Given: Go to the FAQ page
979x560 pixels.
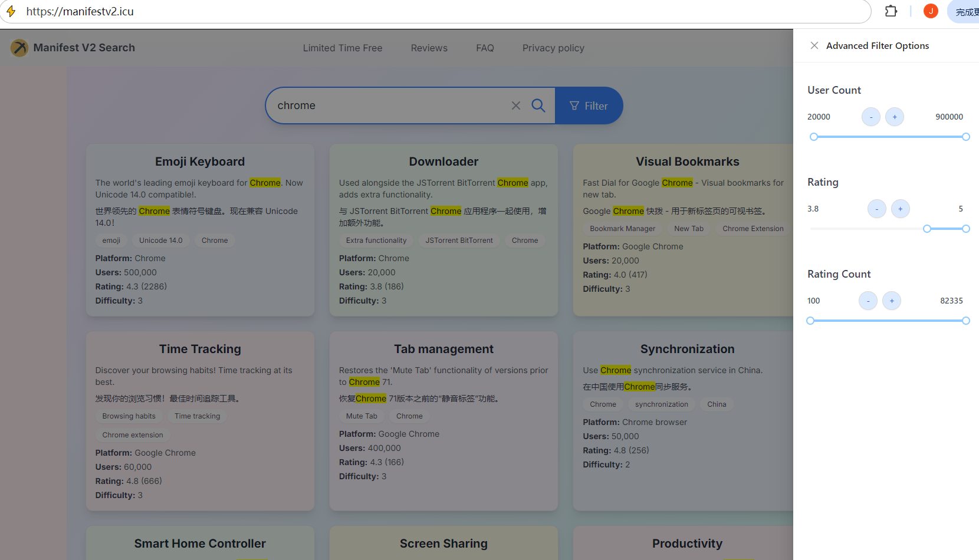Looking at the screenshot, I should (x=485, y=48).
